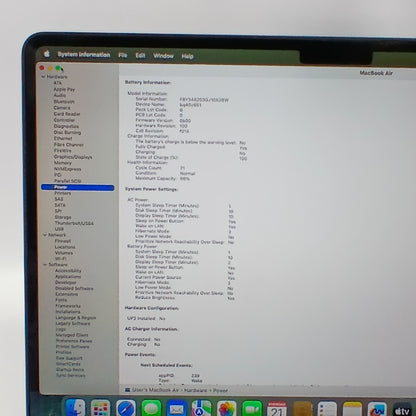Open Maps app in dock
The height and width of the screenshot is (416, 416).
[x=201, y=408]
